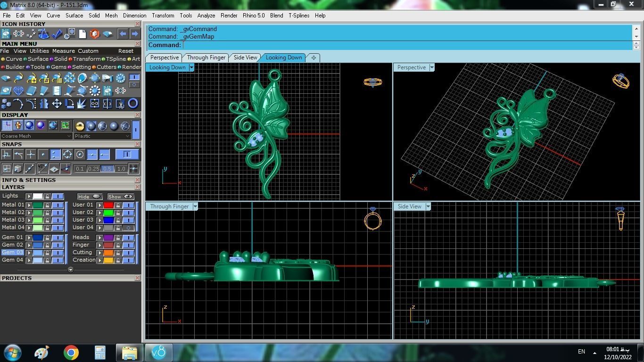The image size is (644, 362).
Task: Select the chain link box tool
Action: click(95, 104)
